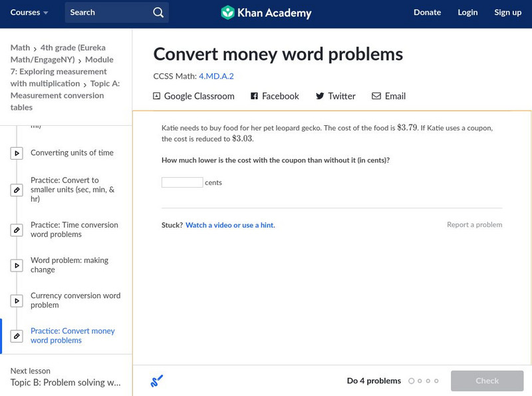Click the Login link
Image resolution: width=532 pixels, height=396 pixels.
[x=467, y=13]
